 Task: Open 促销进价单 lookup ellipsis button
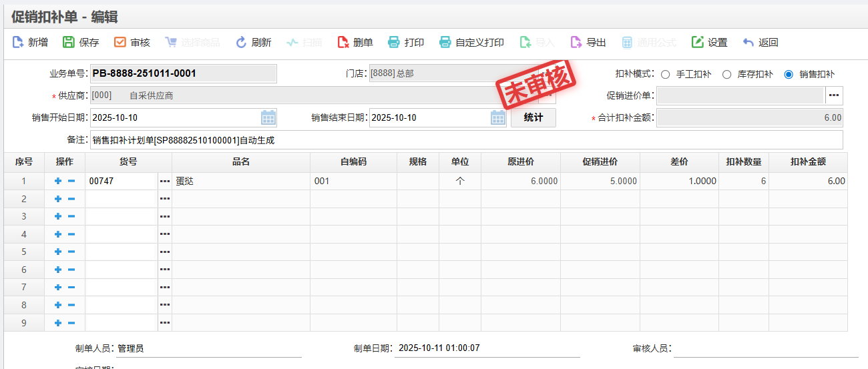click(x=834, y=95)
